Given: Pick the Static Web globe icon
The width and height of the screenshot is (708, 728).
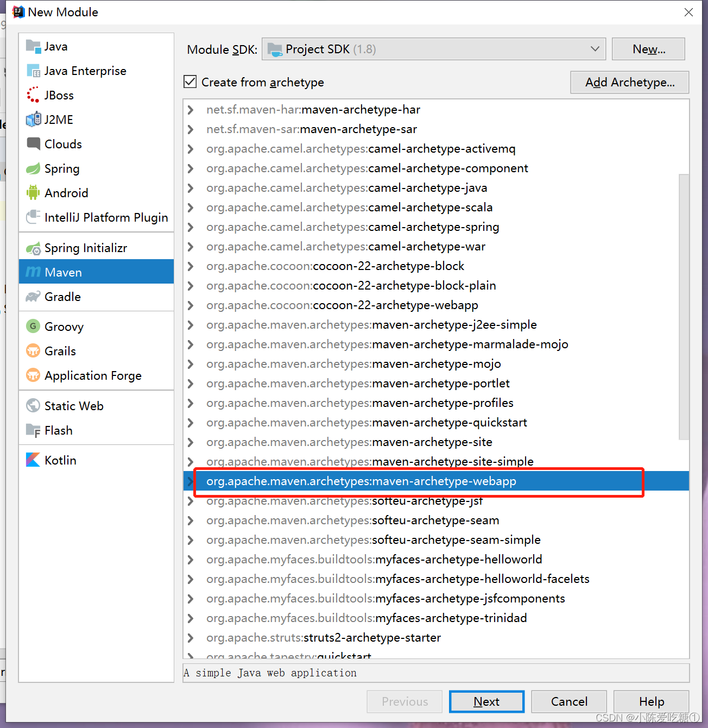Looking at the screenshot, I should 33,406.
